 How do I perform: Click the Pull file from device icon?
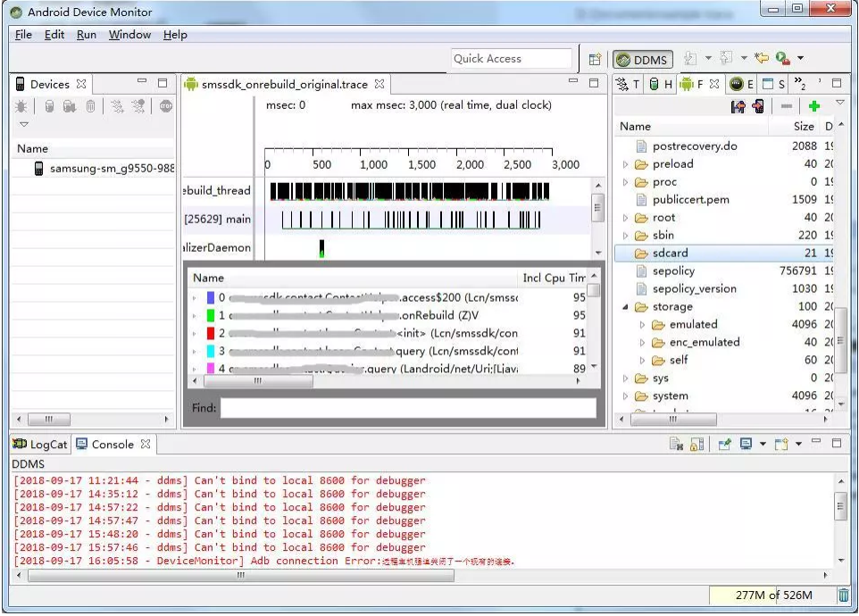coord(738,106)
